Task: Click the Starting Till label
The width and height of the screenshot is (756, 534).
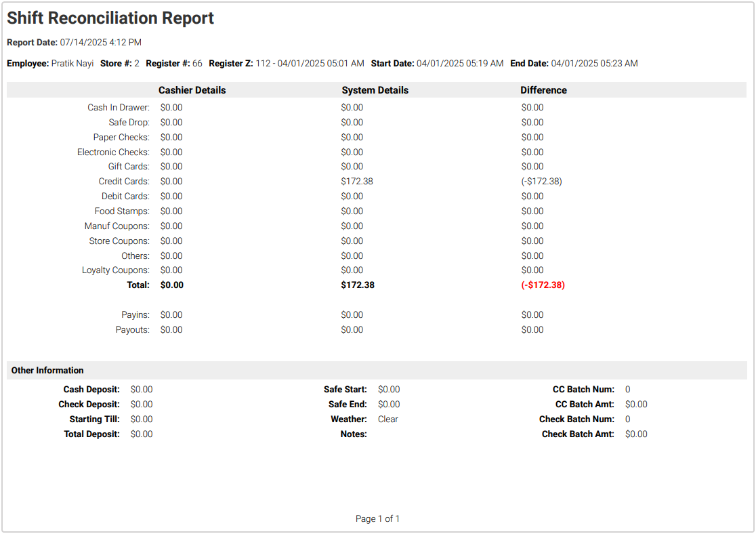Action: (95, 419)
